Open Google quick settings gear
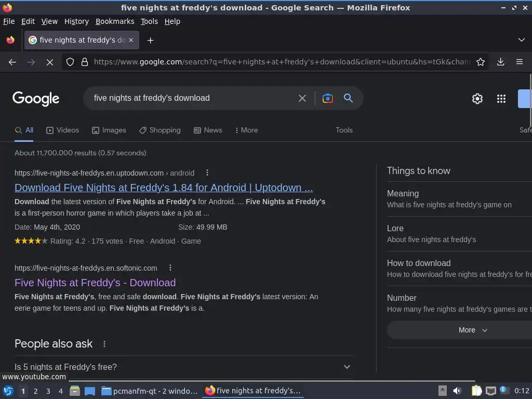 tap(477, 99)
